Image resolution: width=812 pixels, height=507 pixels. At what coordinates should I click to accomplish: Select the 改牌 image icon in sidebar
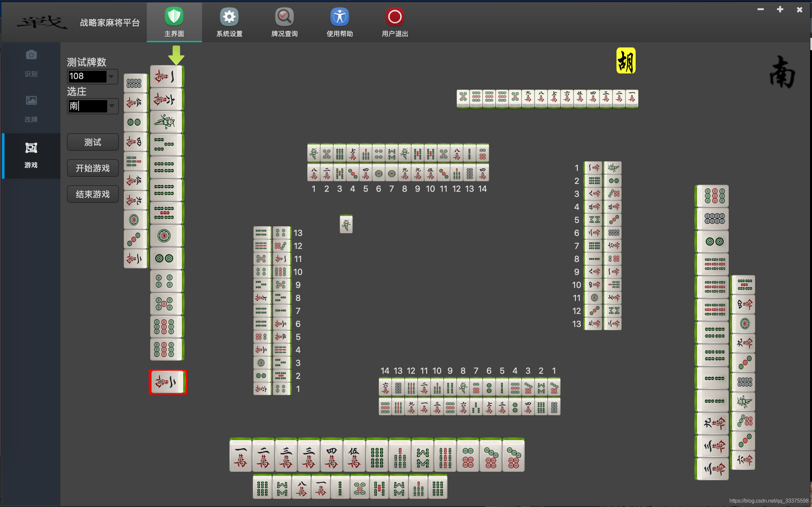tap(31, 100)
